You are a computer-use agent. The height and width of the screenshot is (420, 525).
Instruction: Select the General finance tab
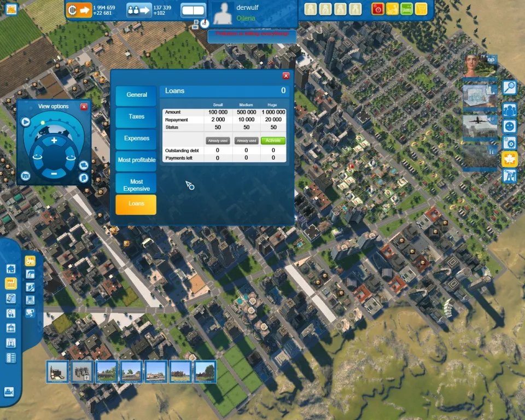136,95
